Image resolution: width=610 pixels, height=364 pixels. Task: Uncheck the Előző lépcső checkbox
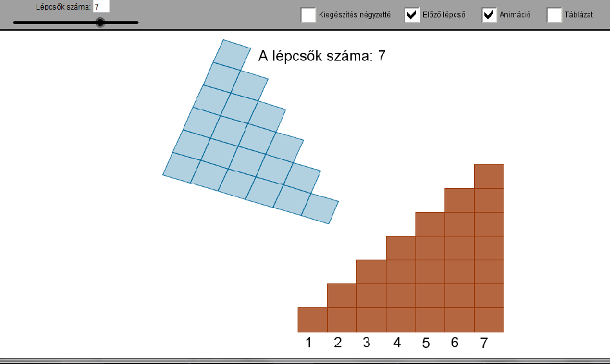pos(412,15)
